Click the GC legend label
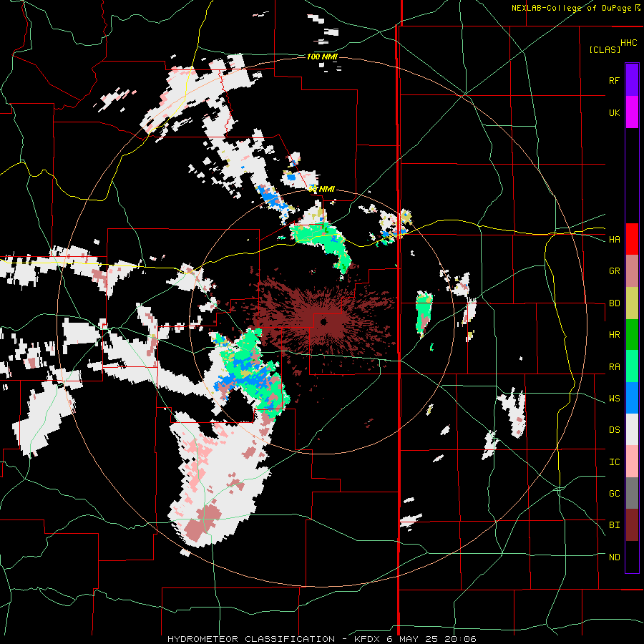Image resolution: width=644 pixels, height=644 pixels. (x=614, y=494)
